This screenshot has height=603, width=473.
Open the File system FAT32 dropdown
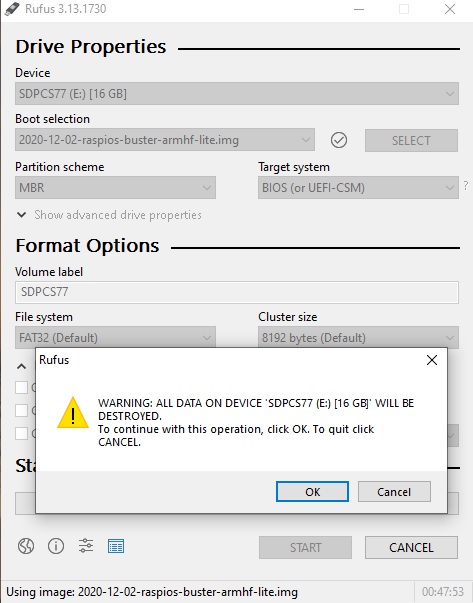pos(115,338)
